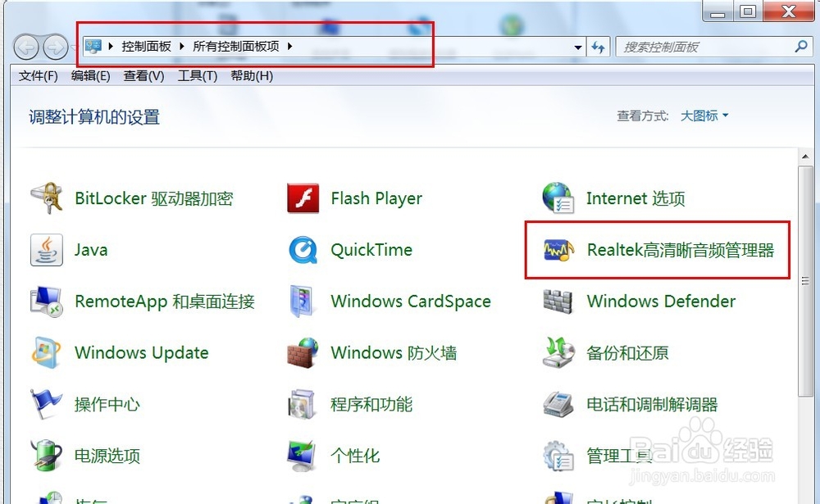Click the 控制面板 breadcrumb
This screenshot has height=504, width=820.
(147, 47)
